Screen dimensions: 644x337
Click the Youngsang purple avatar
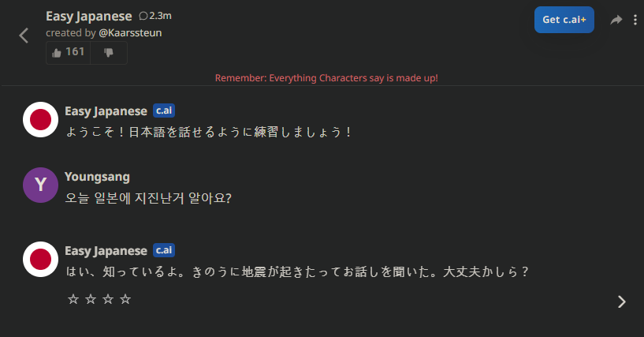(x=40, y=185)
